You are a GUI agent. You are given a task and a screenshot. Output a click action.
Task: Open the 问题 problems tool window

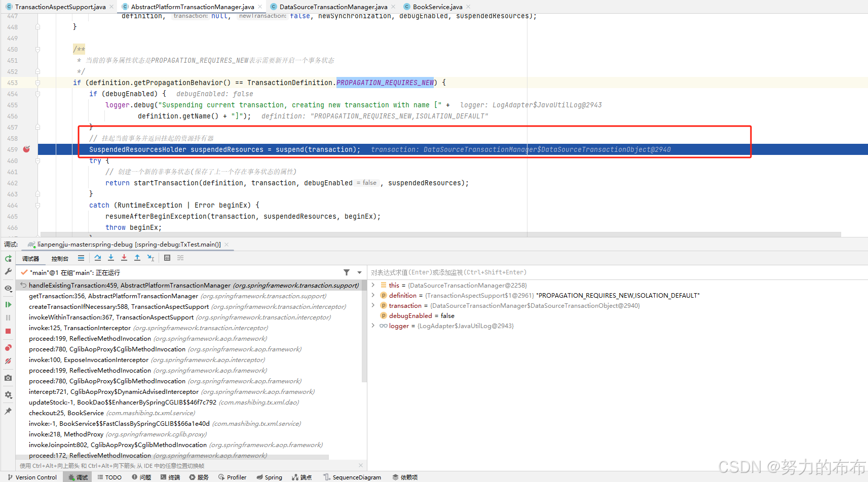pyautogui.click(x=141, y=477)
